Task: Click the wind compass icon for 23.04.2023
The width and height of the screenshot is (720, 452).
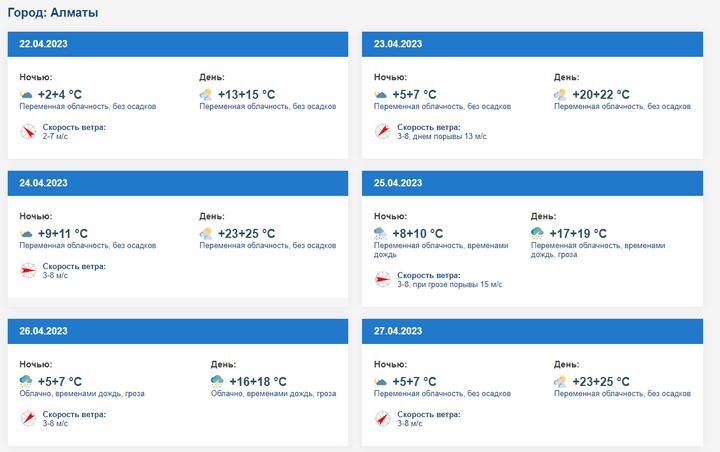Action: pyautogui.click(x=382, y=131)
